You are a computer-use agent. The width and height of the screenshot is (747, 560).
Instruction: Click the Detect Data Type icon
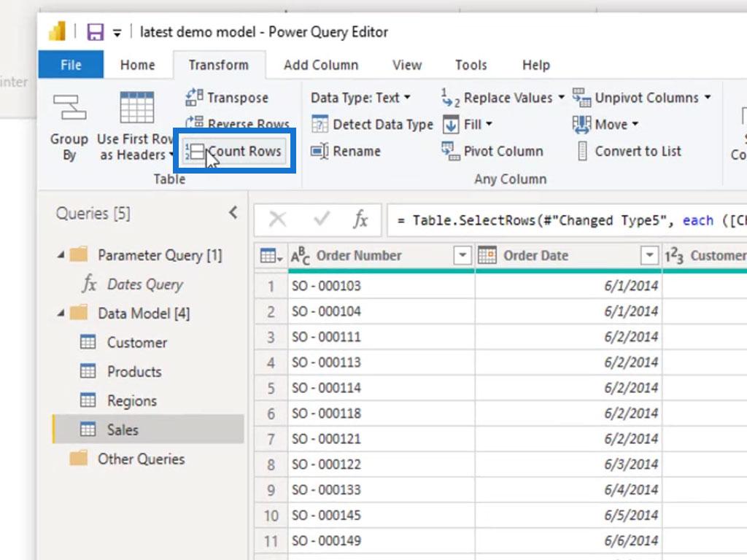point(320,125)
